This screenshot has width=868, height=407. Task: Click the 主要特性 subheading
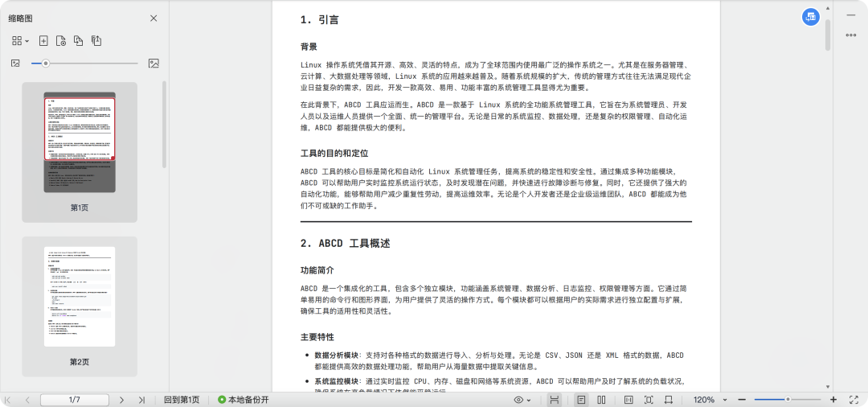tap(317, 337)
